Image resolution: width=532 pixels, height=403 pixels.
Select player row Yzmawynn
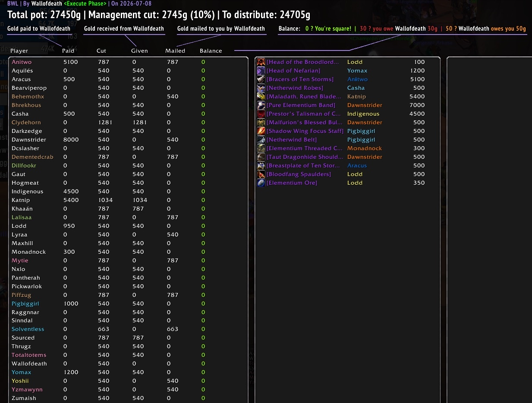(x=128, y=390)
